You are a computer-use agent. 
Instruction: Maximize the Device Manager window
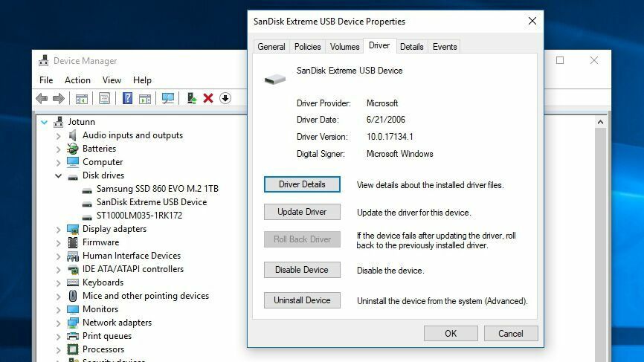point(560,60)
